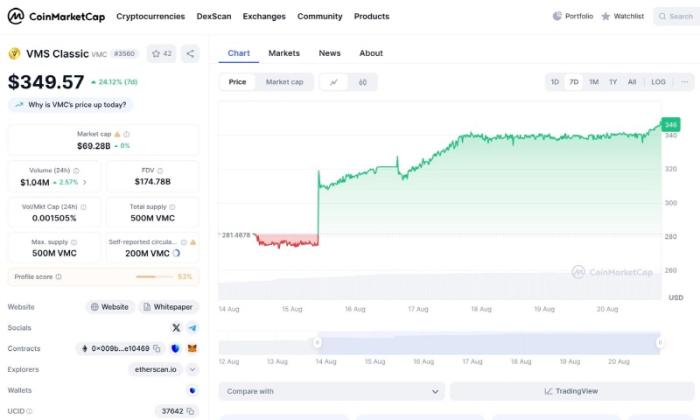Open the Compare with dropdown

331,391
